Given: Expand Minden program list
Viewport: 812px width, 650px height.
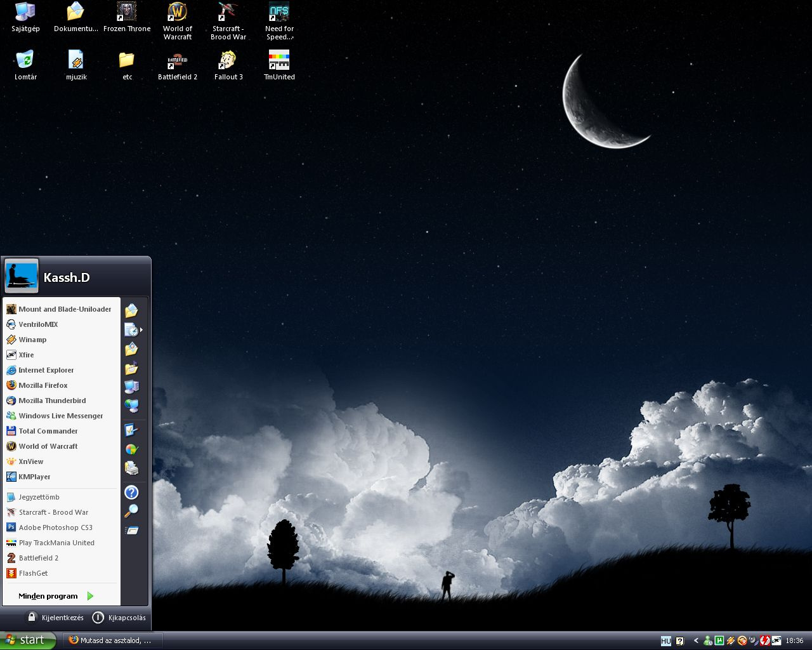Looking at the screenshot, I should pyautogui.click(x=56, y=596).
